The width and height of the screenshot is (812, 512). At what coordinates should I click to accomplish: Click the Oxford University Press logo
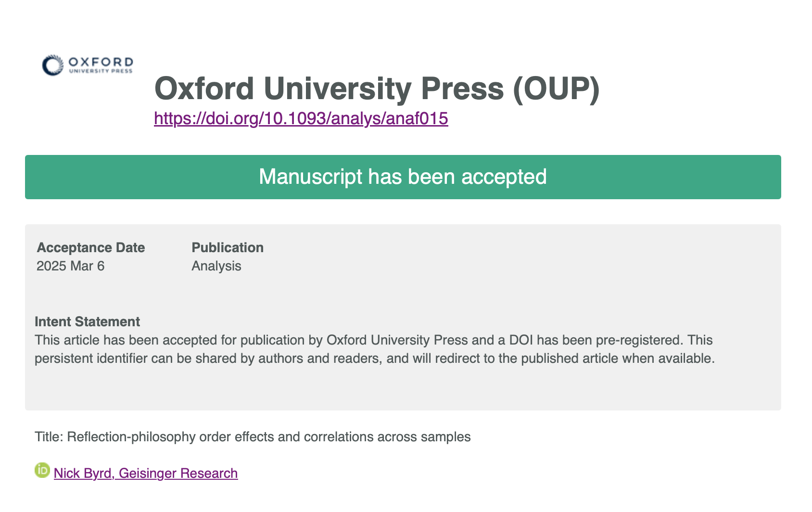click(x=87, y=65)
